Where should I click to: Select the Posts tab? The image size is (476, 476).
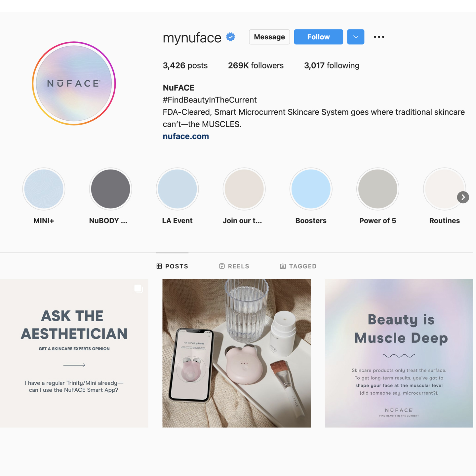tap(172, 266)
